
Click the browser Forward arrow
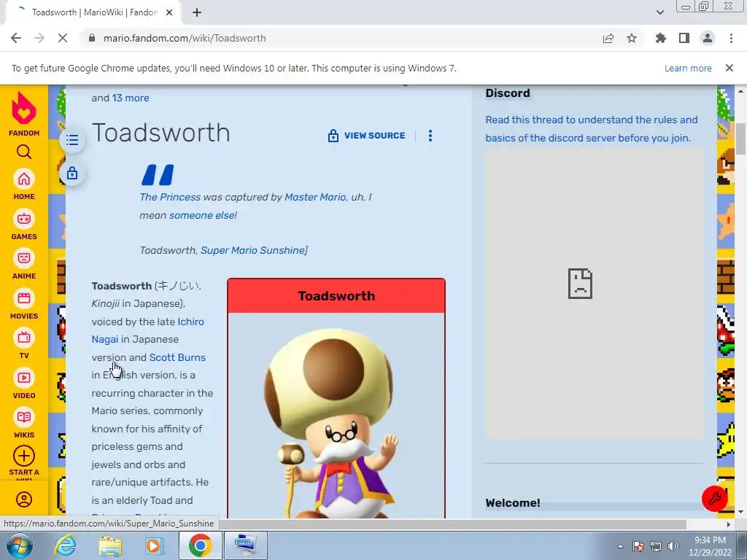tap(39, 38)
